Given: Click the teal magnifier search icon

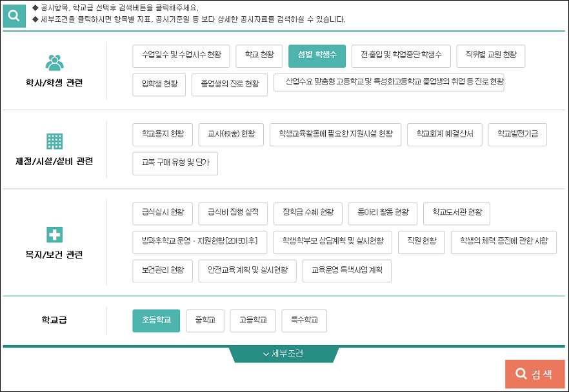Looking at the screenshot, I should coord(14,14).
